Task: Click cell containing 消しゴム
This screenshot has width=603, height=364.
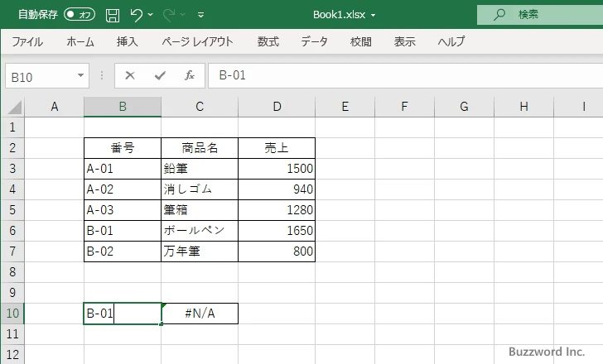Action: point(200,189)
